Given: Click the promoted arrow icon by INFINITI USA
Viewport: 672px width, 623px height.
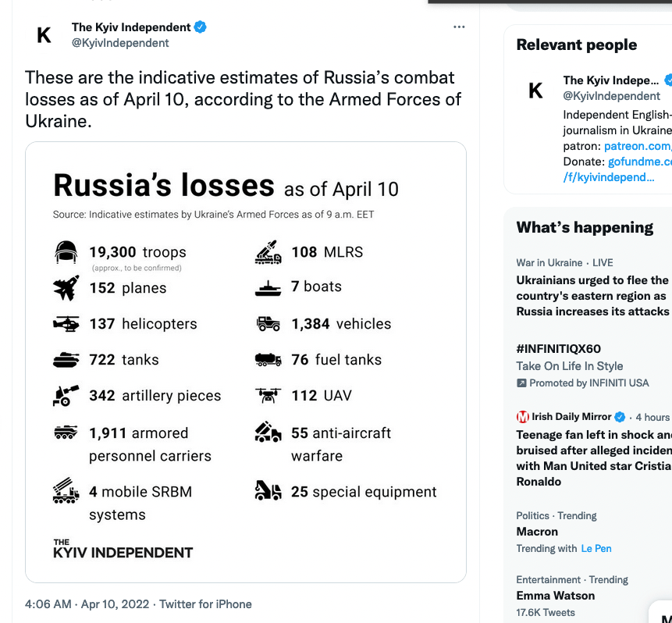Looking at the screenshot, I should point(521,383).
